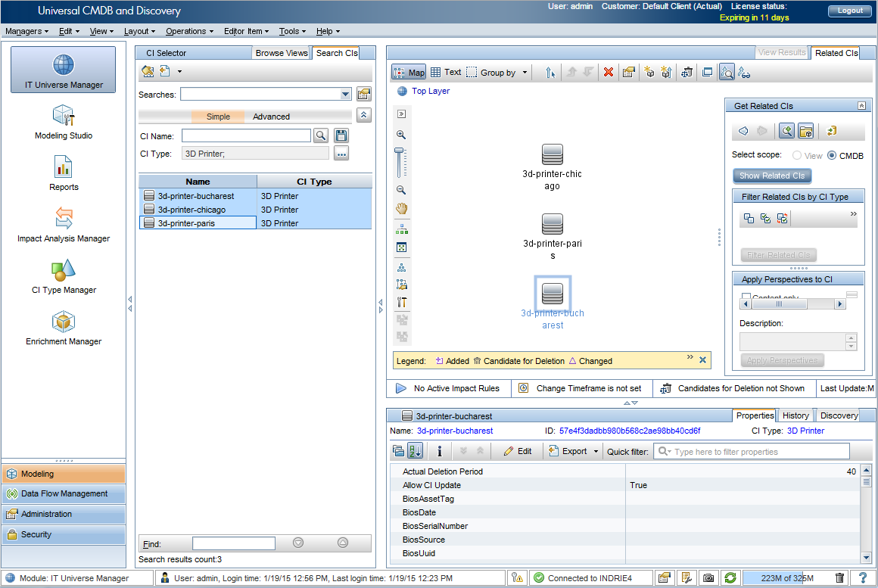Click the back arrow in Get Related CIs
878x588 pixels.
[743, 131]
